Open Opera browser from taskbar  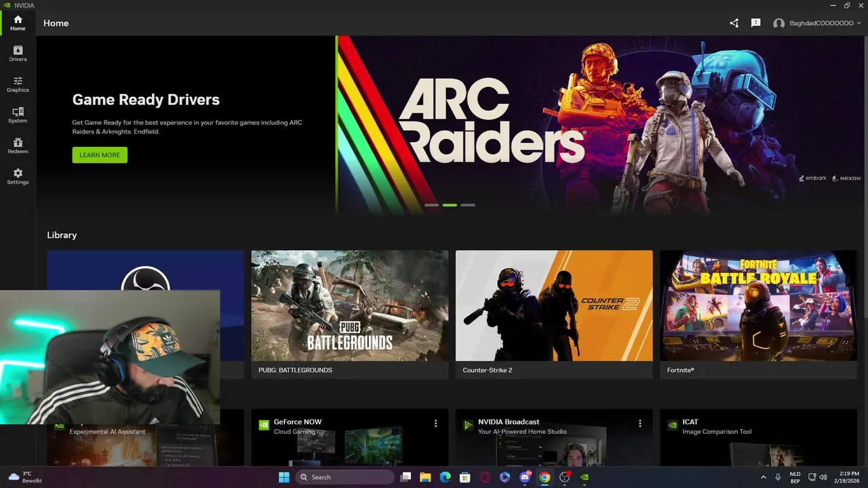pos(485,477)
